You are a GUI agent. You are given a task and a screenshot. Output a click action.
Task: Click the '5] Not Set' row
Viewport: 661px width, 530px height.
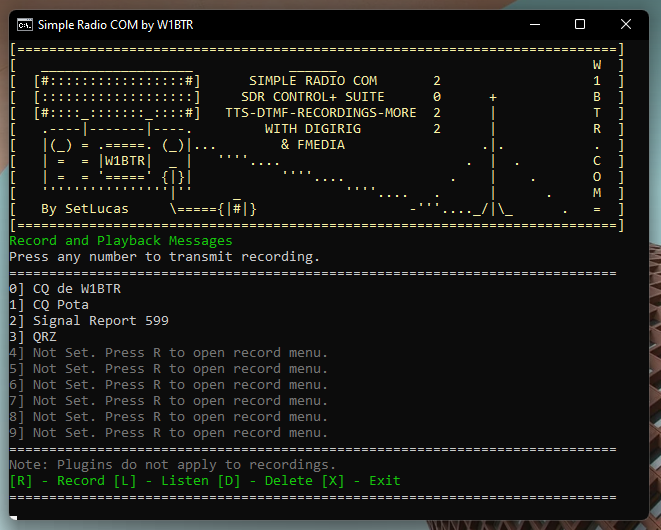click(x=168, y=369)
